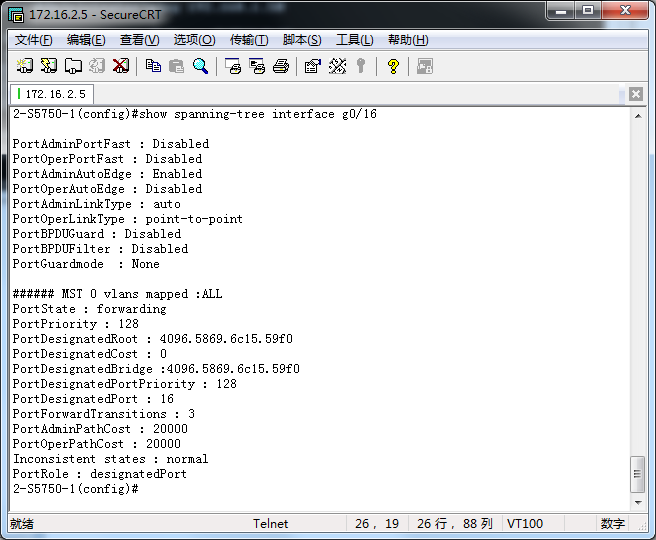Click the Print printer icon
The height and width of the screenshot is (540, 656).
281,66
